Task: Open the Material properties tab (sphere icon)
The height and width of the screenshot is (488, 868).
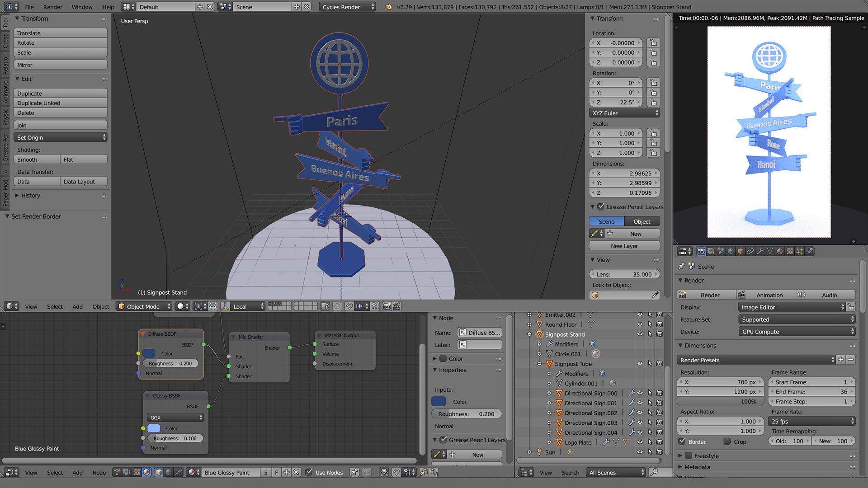Action: pyautogui.click(x=780, y=251)
